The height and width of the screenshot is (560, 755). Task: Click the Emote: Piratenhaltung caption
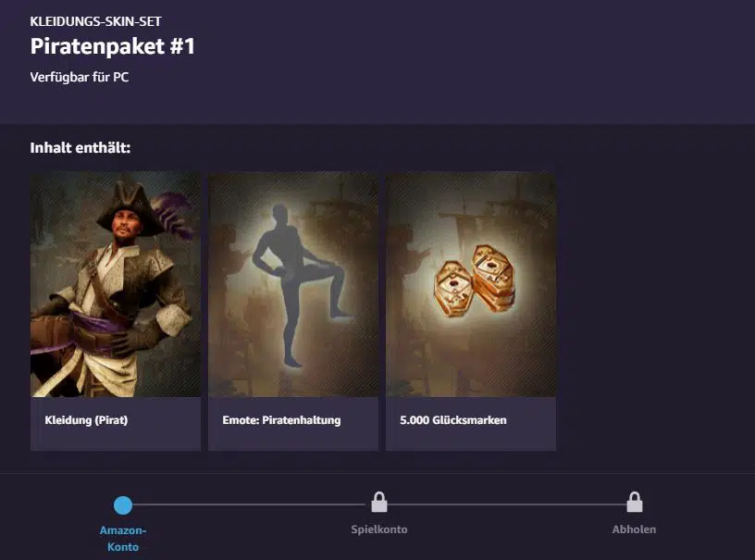pos(281,420)
